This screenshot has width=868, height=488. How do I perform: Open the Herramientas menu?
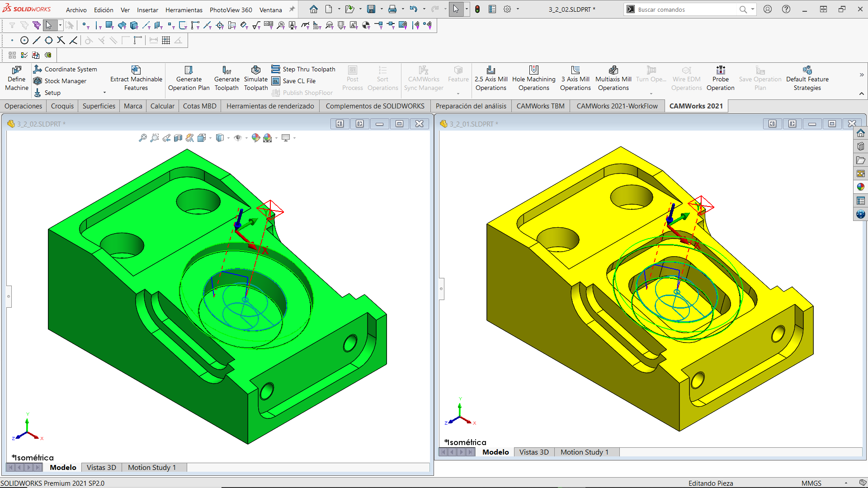(184, 9)
